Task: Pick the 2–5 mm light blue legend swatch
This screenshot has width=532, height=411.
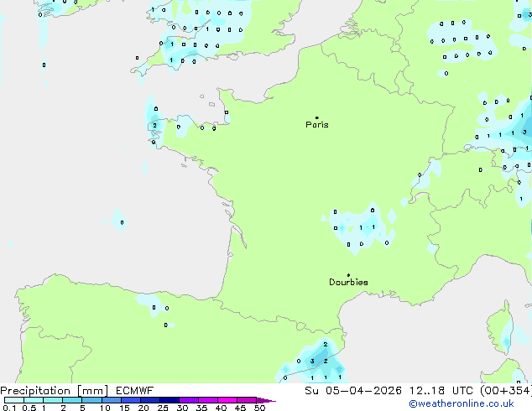Action: click(72, 400)
